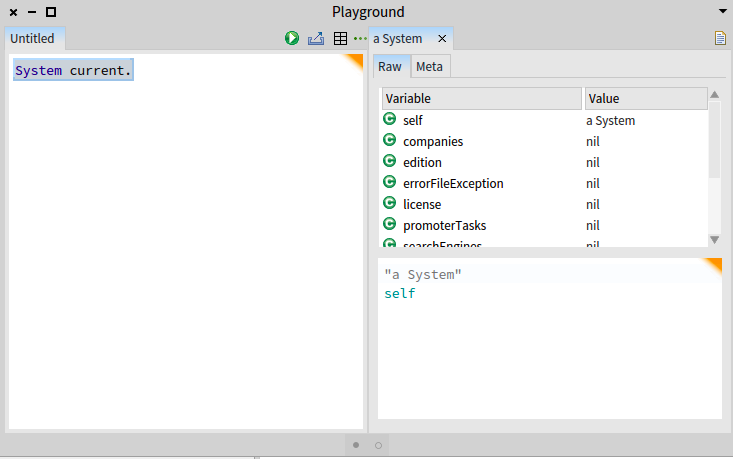Image resolution: width=733 pixels, height=459 pixels.
Task: Click scrollbar up arrow in variable list
Action: click(x=714, y=94)
